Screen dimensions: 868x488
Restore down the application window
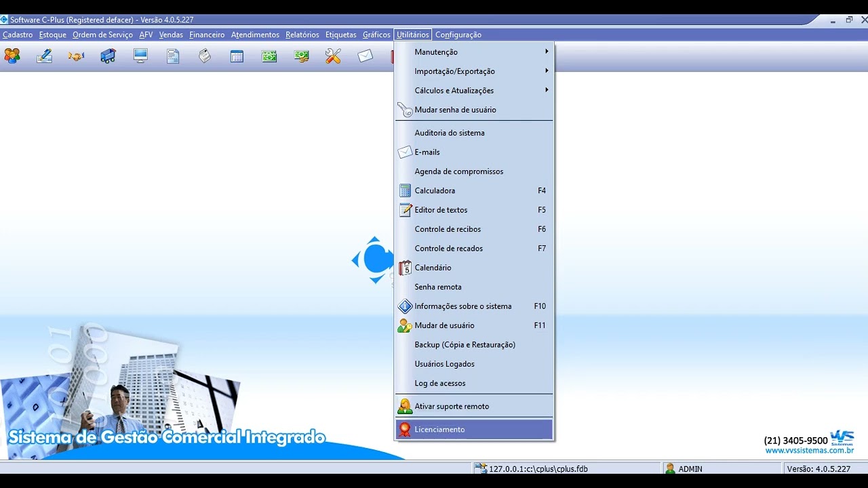[849, 20]
